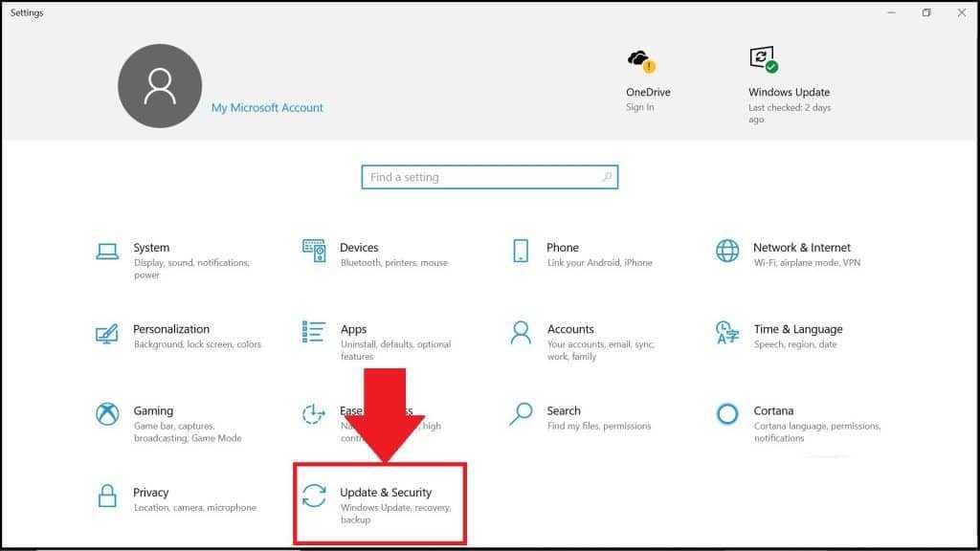This screenshot has width=980, height=551.
Task: Click the Time & Language icon
Action: (x=727, y=332)
